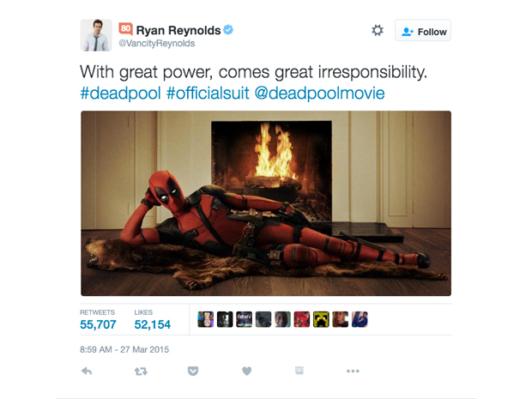Click the blue verified checkmark badge

click(x=228, y=30)
